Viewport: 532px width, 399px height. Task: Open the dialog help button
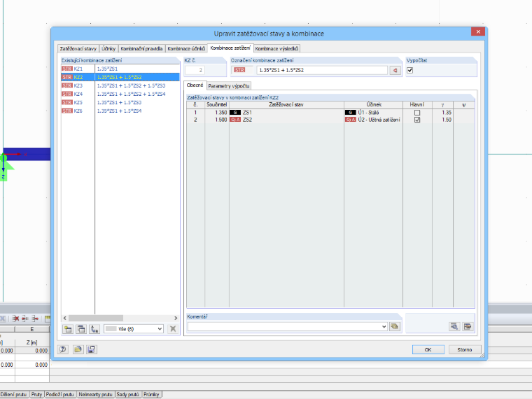(x=63, y=349)
